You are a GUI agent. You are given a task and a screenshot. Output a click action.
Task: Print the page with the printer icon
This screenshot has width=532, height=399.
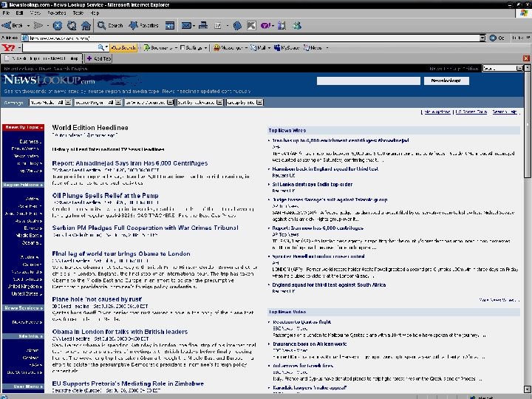203,25
